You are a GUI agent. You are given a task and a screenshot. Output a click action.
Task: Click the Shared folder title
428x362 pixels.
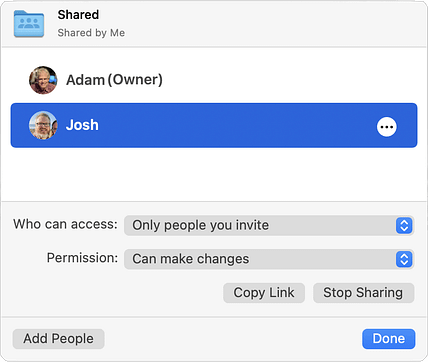point(78,15)
